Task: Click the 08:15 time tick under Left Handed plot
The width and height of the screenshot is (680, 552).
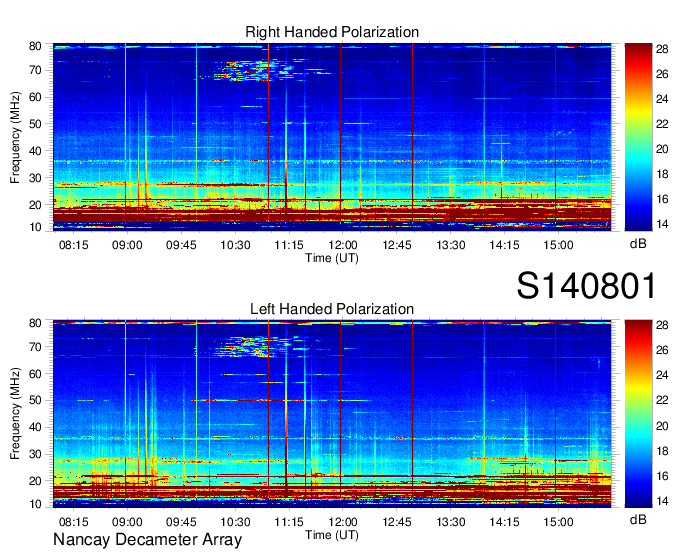Action: point(73,522)
